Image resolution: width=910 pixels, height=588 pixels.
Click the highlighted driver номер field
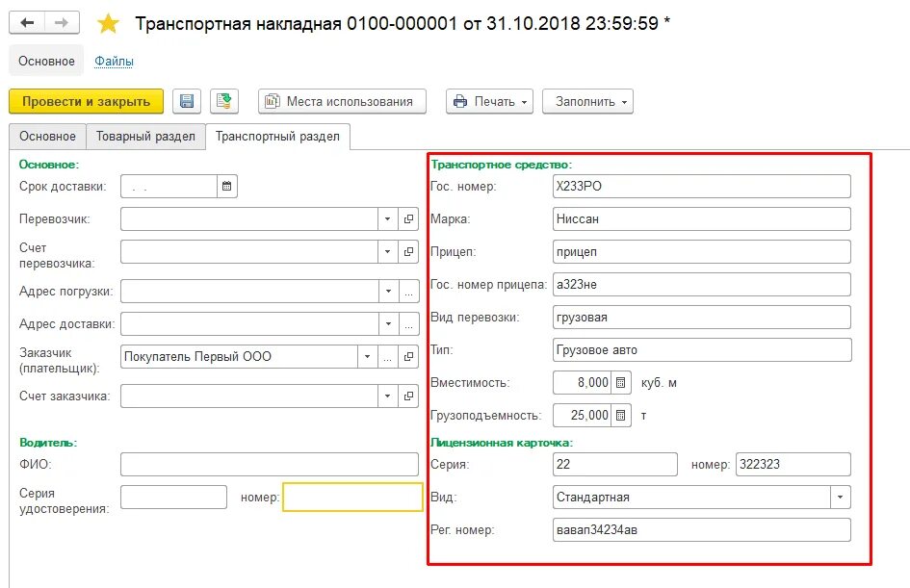point(352,497)
